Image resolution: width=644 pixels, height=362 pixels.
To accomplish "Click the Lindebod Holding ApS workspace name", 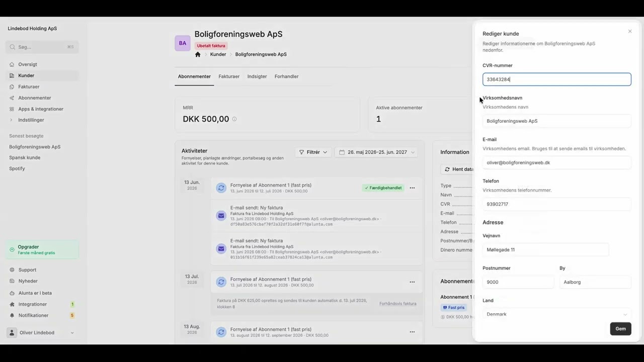I will (32, 29).
